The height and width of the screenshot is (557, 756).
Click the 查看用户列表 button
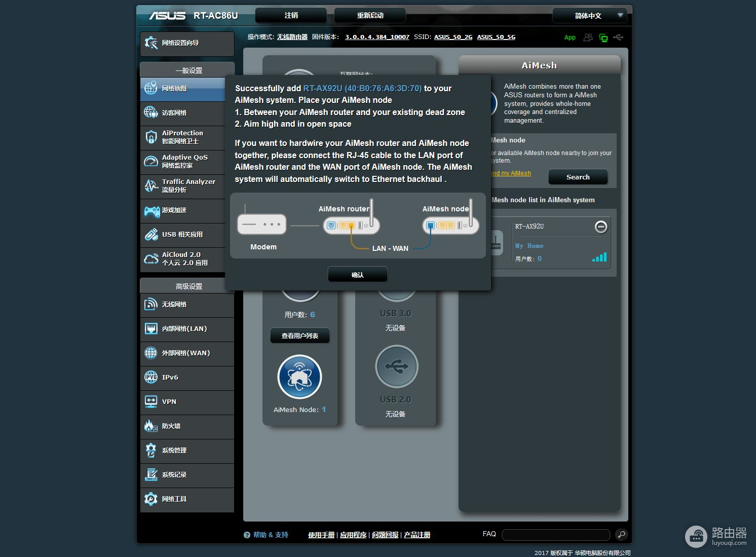point(300,336)
